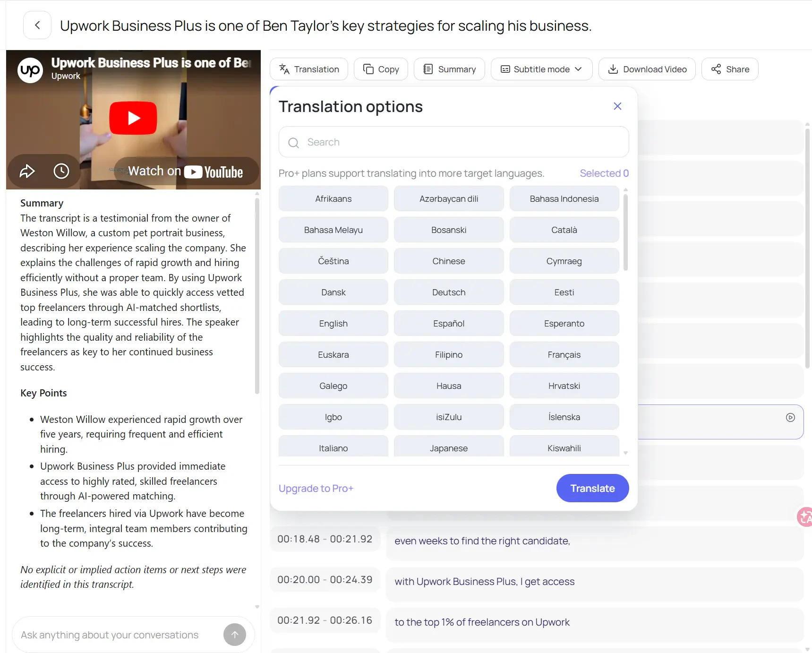Close the Translation options dialog
Screen dimensions: 812x653
tap(617, 106)
